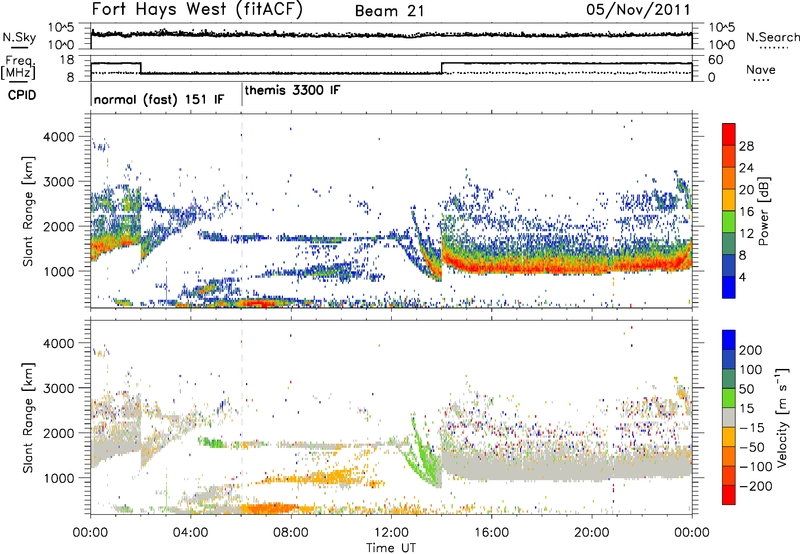800x554 pixels.
Task: Click the '18' frequency axis value
Action: coord(67,60)
